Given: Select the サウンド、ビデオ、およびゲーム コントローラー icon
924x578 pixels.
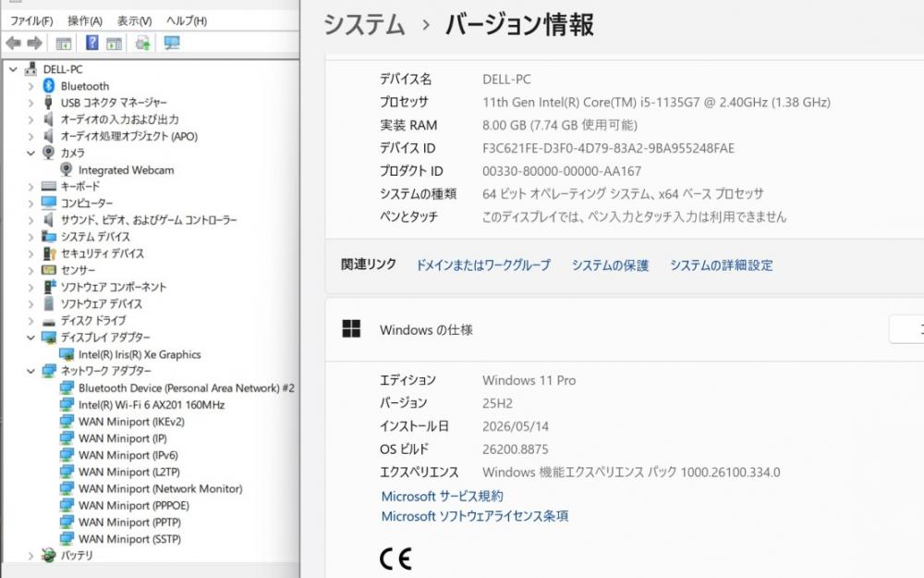Looking at the screenshot, I should pos(49,220).
